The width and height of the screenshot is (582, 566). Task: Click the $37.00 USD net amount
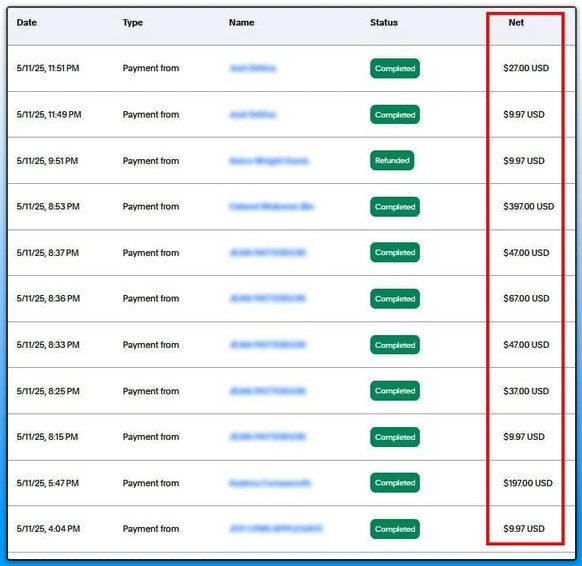pos(526,391)
